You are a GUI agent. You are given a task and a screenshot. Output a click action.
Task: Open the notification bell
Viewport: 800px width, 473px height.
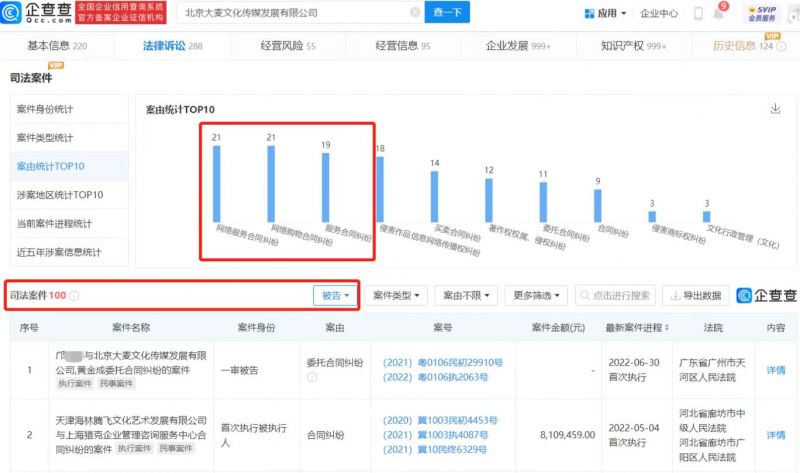click(x=718, y=13)
